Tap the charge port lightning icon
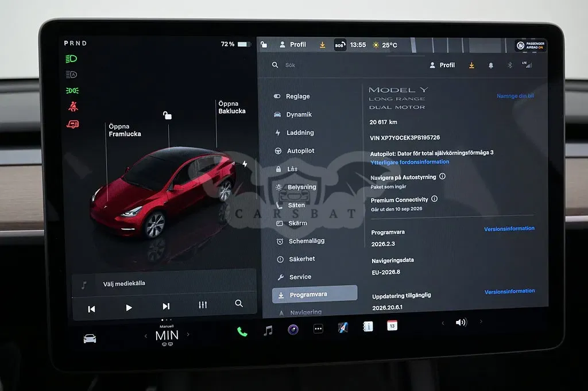Image resolution: width=588 pixels, height=391 pixels. coord(245,164)
